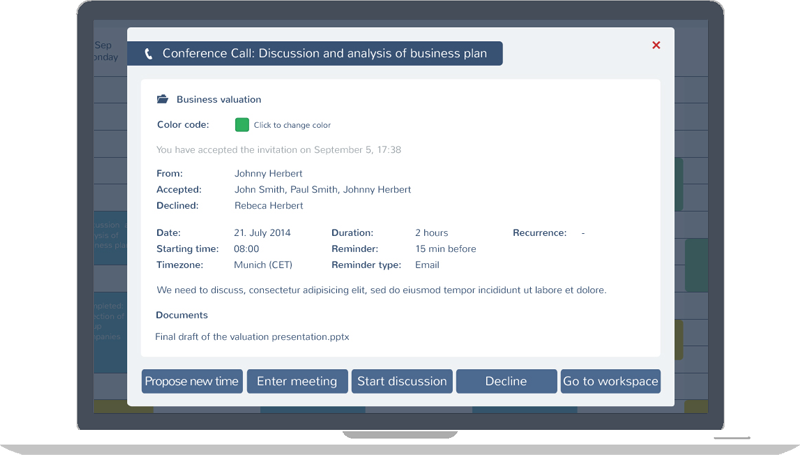Click the sender name Johnny Herbert
Image resolution: width=800 pixels, height=455 pixels.
268,173
